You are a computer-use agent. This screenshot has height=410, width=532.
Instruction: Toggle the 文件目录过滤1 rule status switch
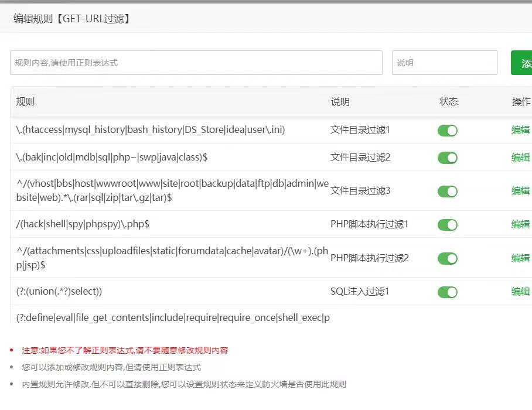[x=447, y=130]
